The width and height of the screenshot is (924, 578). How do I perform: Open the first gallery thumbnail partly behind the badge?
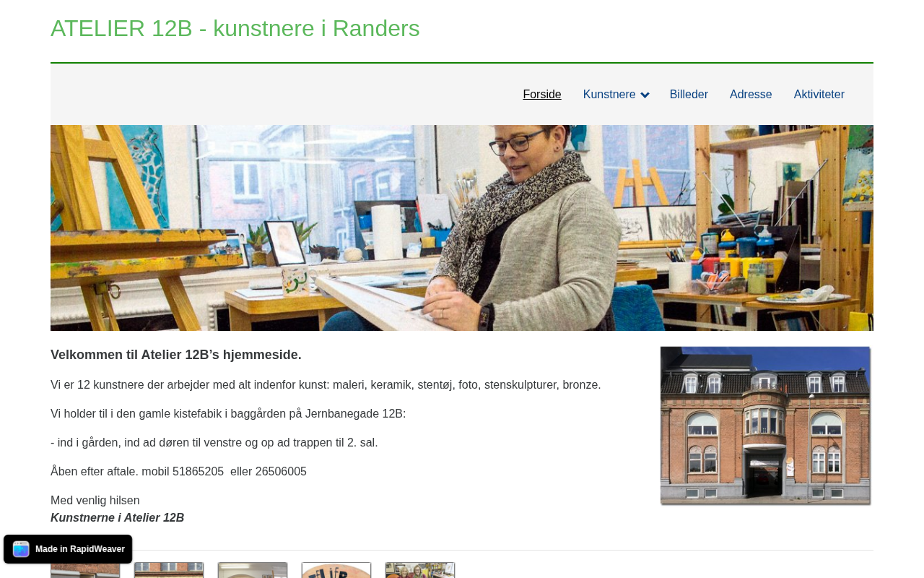point(85,571)
